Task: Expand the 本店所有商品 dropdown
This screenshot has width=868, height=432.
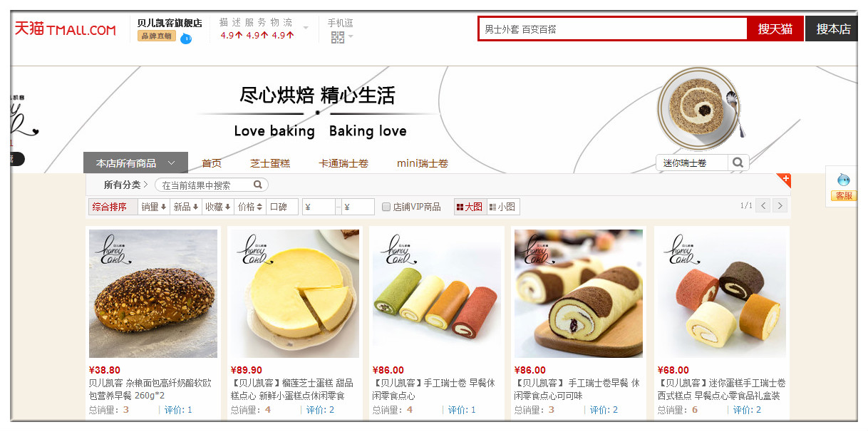Action: pos(135,163)
